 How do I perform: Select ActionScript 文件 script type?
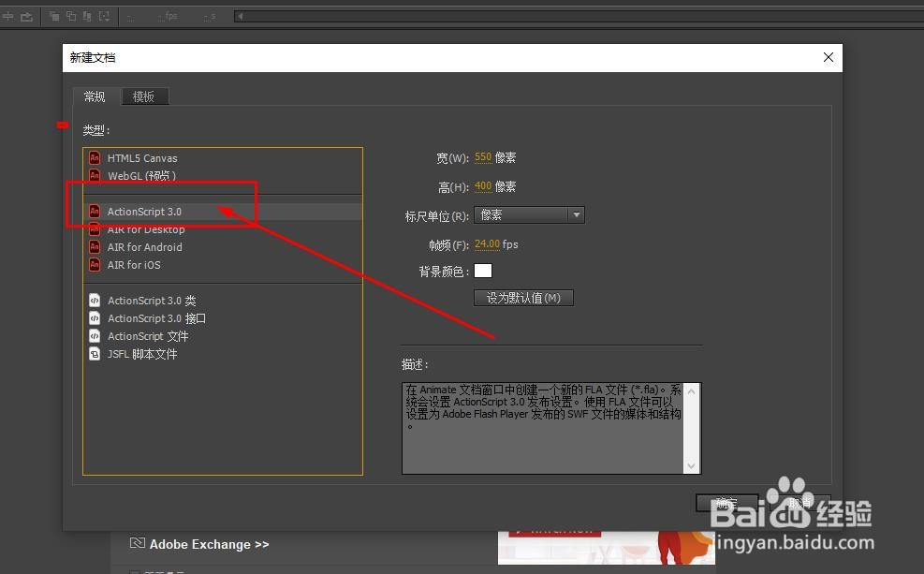point(223,336)
